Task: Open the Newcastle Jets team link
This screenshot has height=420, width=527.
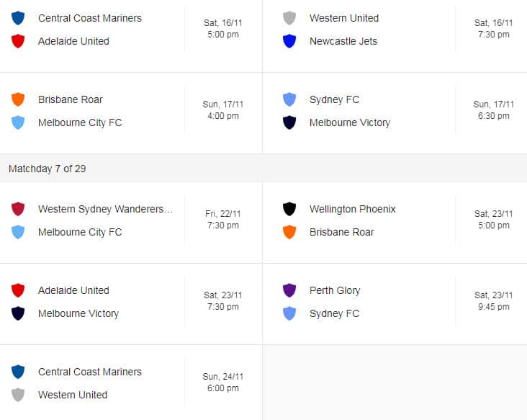Action: coord(343,41)
